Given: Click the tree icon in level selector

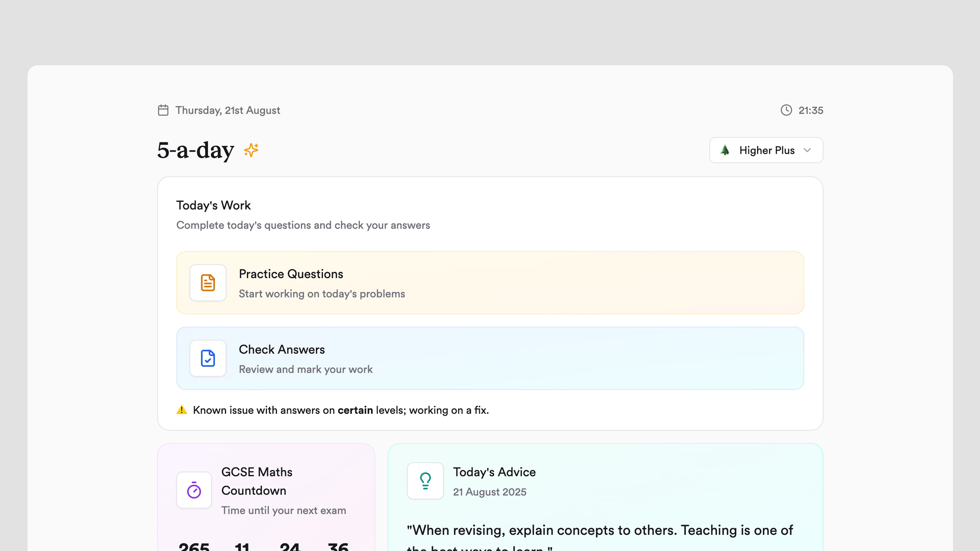Looking at the screenshot, I should (x=725, y=150).
